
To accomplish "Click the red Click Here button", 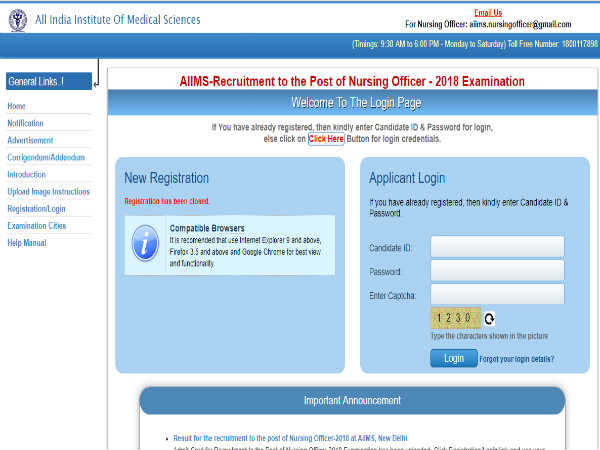I will [x=326, y=139].
